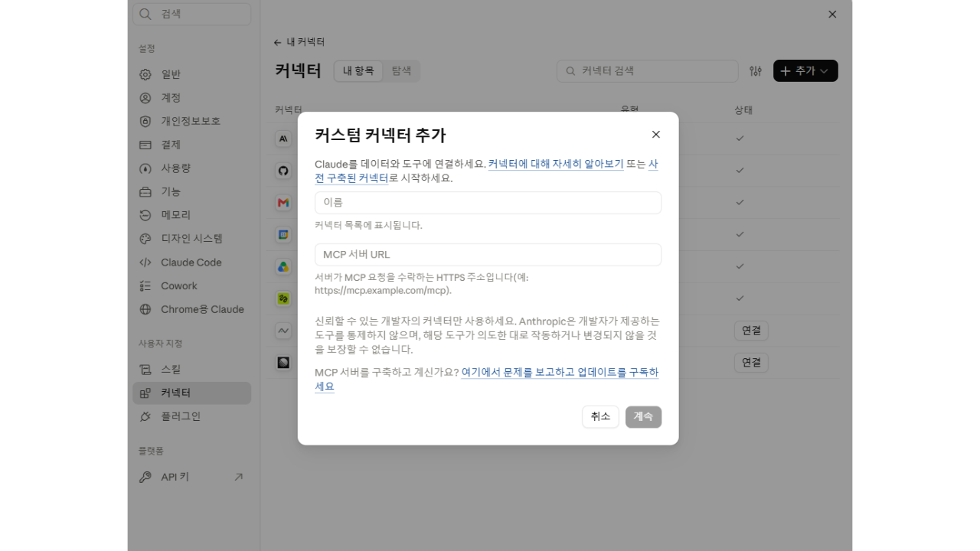
Task: Open the 커넥터에 대해 자세히 알아보기 link
Action: (556, 163)
